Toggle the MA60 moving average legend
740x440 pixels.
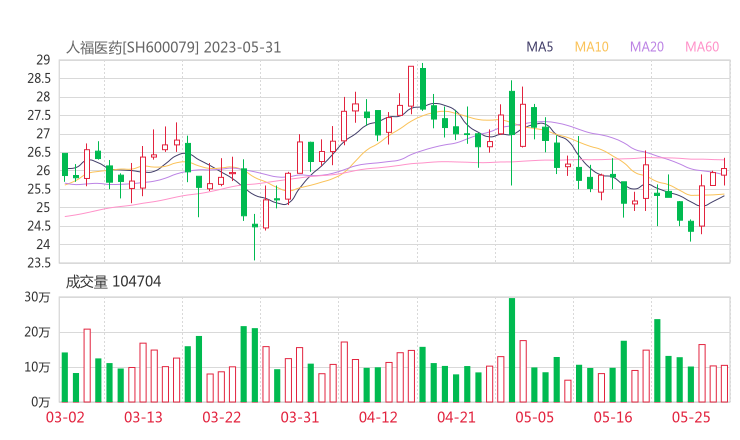702,47
